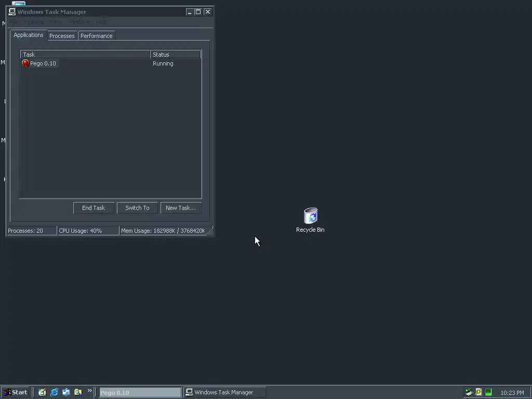
Task: Launch Internet Explorer from Quick Launch
Action: (54, 392)
